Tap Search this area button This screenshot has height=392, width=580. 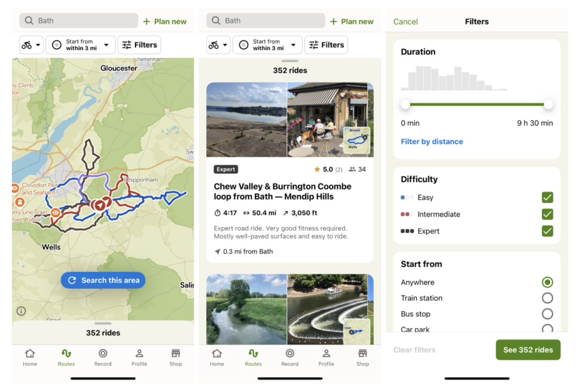pos(103,280)
